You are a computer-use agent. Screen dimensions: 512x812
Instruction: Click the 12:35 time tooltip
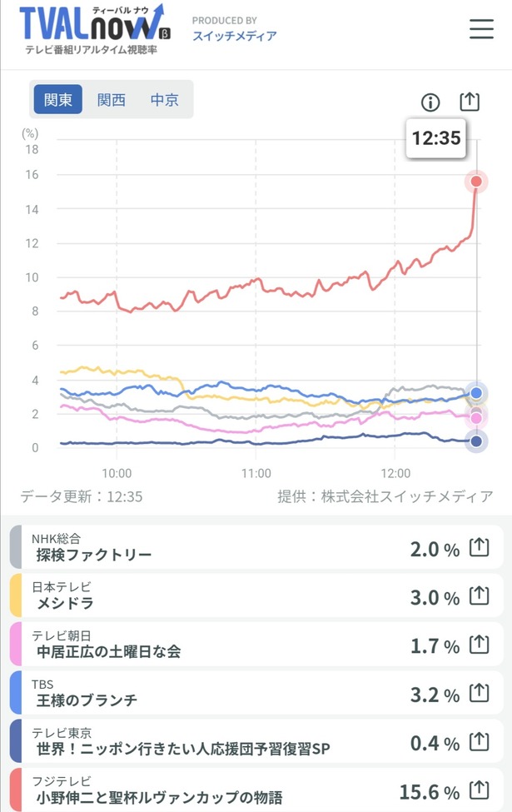[436, 138]
